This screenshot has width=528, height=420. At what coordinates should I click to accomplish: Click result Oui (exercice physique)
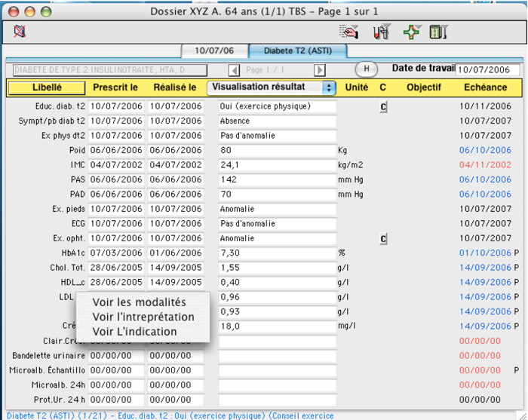[x=278, y=106]
